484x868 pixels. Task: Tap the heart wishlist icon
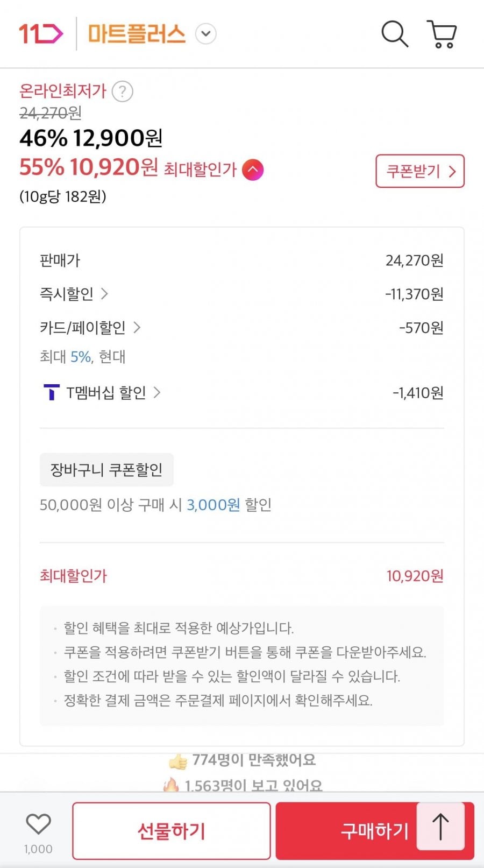click(38, 824)
